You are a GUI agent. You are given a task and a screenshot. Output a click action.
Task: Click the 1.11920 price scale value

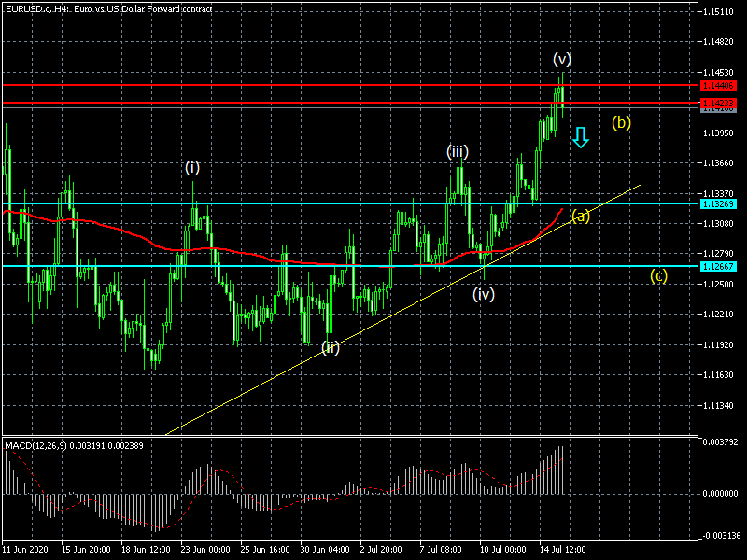click(x=718, y=344)
